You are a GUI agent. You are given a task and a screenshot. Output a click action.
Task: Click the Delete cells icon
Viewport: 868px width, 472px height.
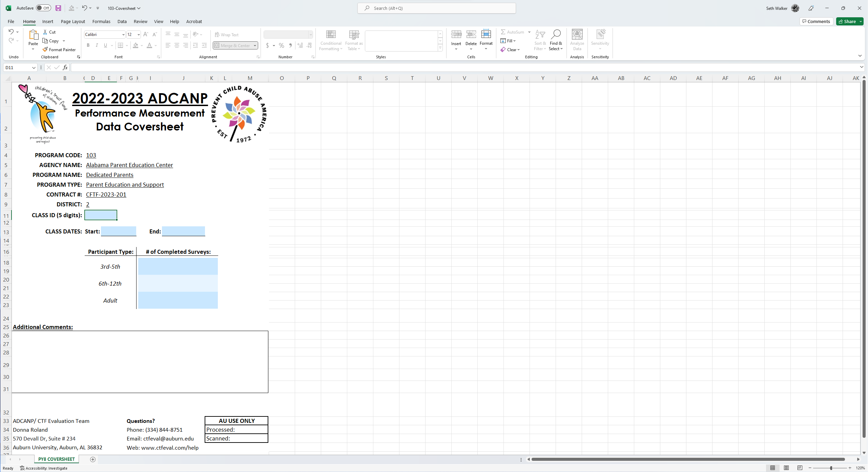471,35
